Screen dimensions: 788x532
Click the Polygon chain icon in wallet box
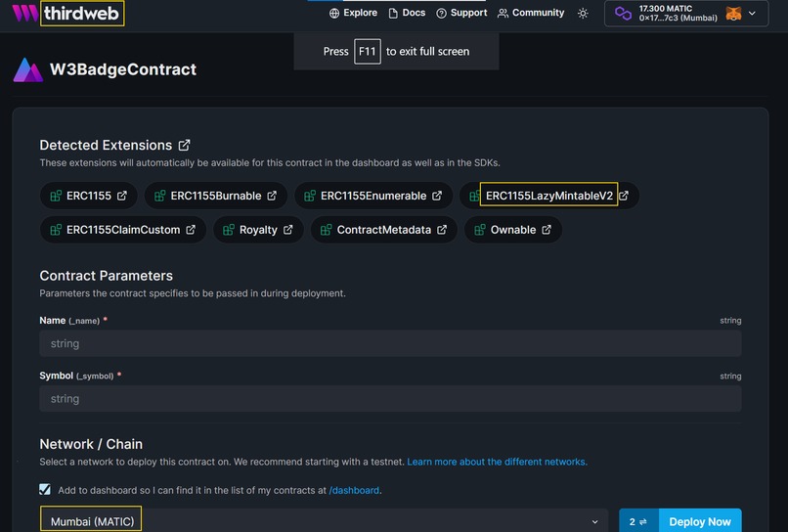coord(623,14)
